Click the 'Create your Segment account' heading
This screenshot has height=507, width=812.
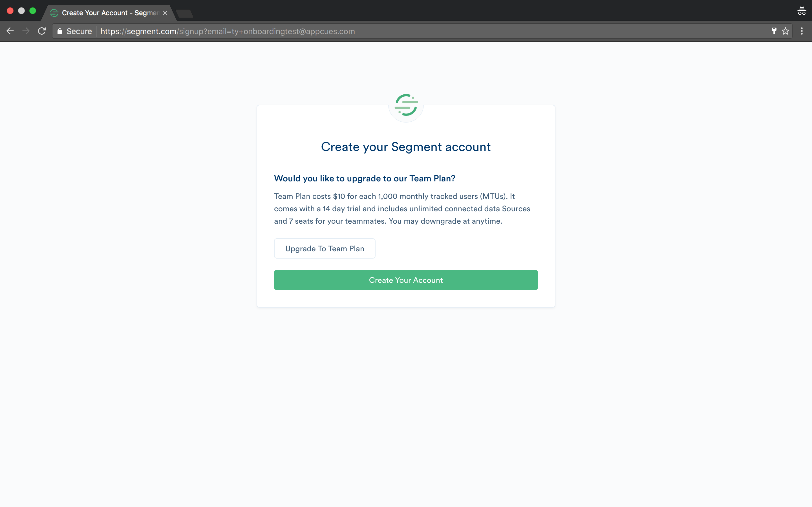pyautogui.click(x=406, y=147)
